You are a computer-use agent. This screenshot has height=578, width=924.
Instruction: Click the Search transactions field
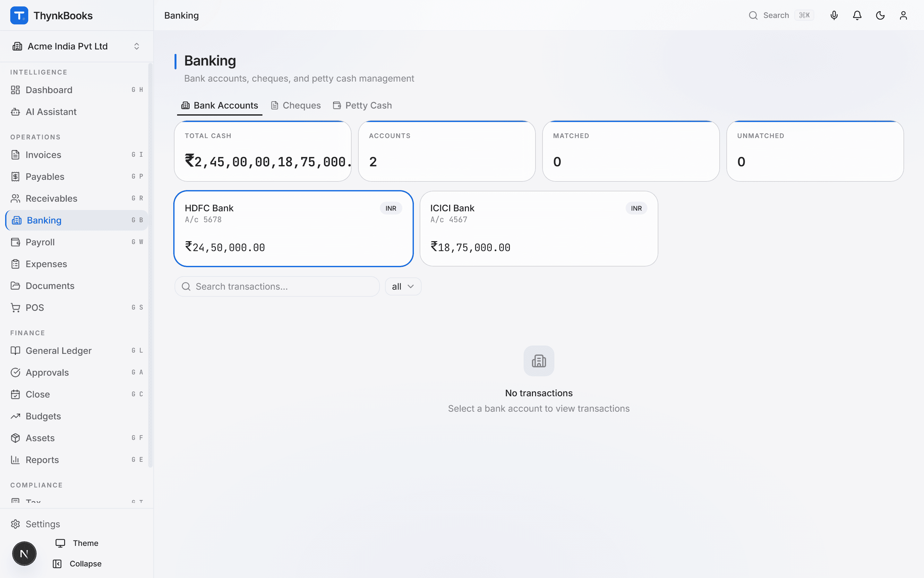(277, 286)
